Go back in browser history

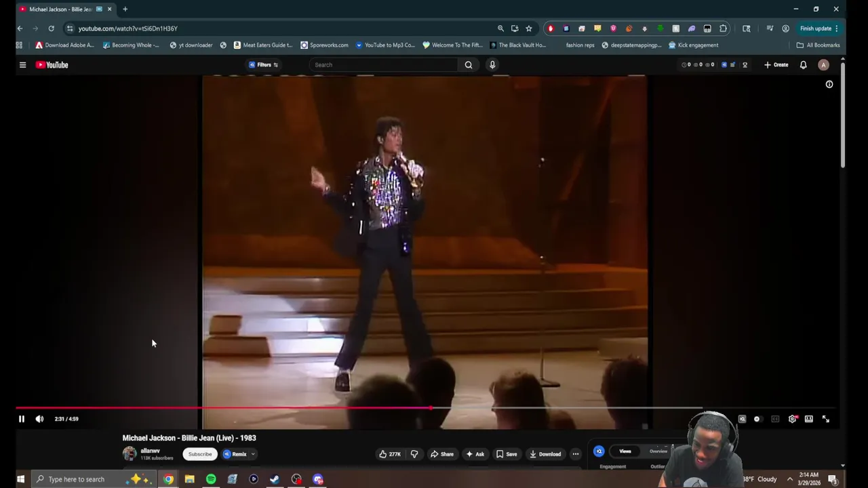click(20, 28)
